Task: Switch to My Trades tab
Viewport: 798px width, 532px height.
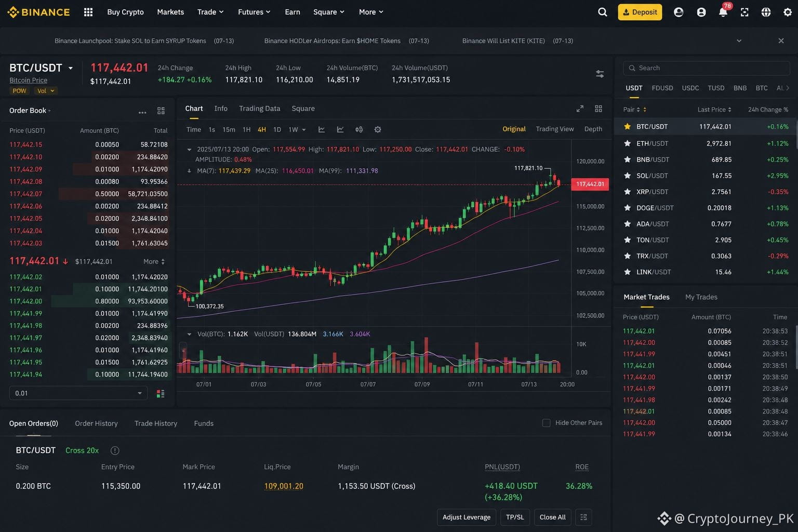Action: click(x=701, y=297)
